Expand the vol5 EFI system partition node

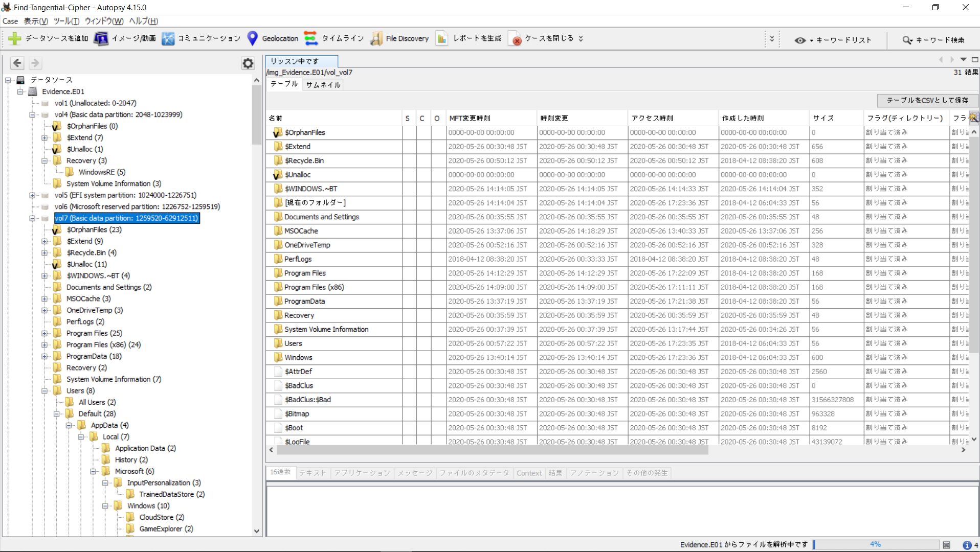click(32, 195)
